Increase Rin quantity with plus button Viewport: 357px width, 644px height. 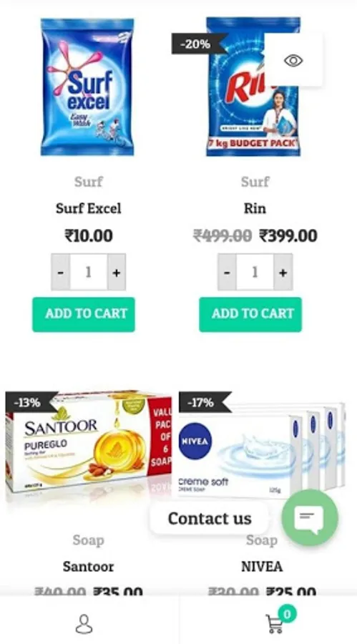(283, 273)
